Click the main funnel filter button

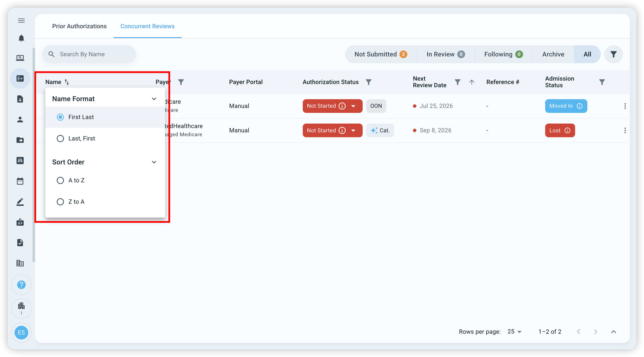click(613, 54)
